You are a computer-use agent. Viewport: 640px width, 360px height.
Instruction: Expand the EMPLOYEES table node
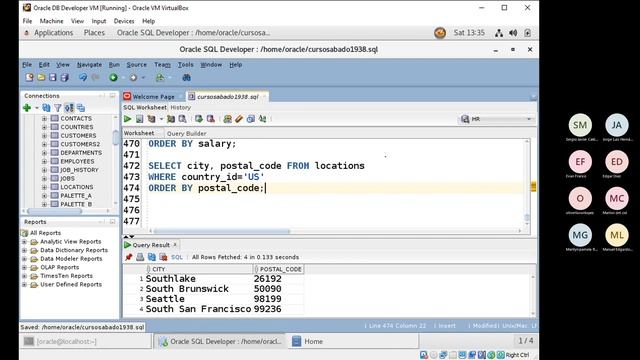point(44,161)
